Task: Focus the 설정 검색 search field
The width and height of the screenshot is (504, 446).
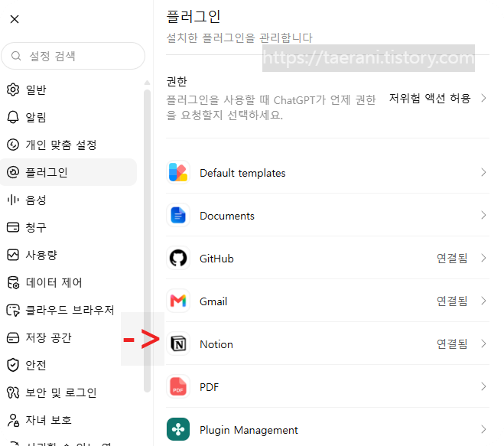Action: tap(73, 56)
